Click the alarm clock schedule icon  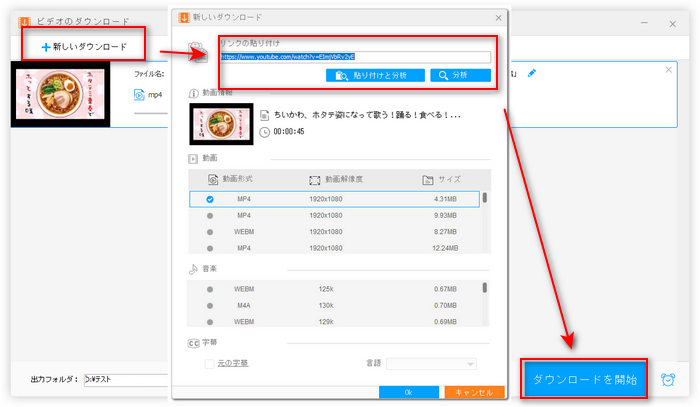pos(670,381)
